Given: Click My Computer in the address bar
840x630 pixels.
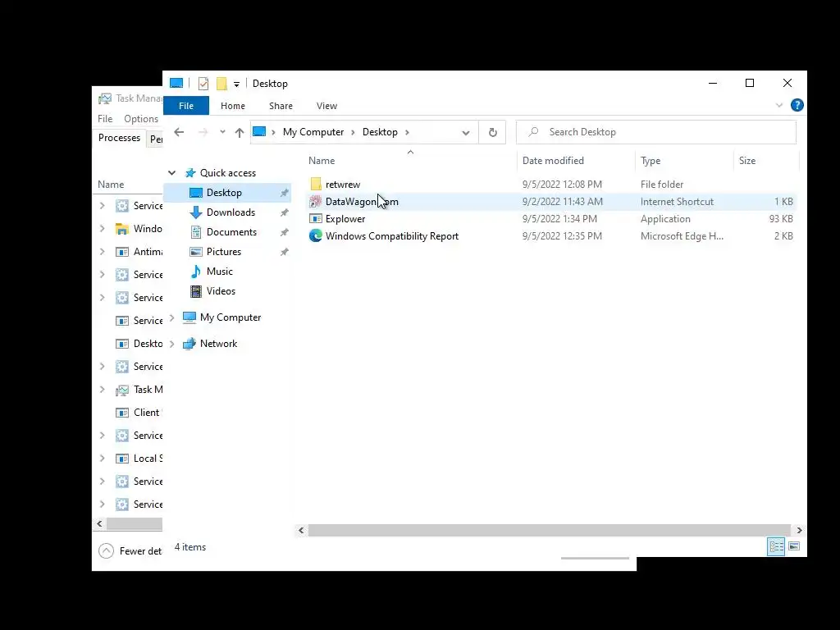Looking at the screenshot, I should pos(313,132).
